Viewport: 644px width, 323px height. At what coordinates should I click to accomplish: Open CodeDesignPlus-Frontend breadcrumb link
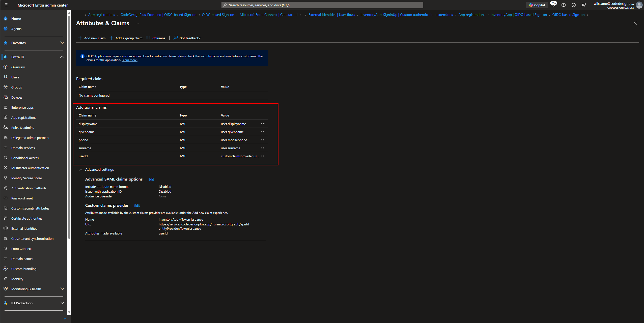[x=158, y=15]
